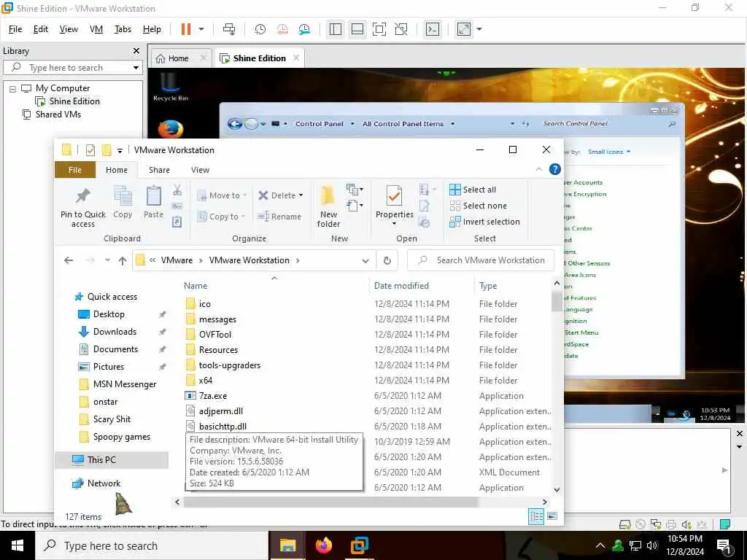This screenshot has height=560, width=747.
Task: Click the network adapter status icon
Action: [x=656, y=525]
